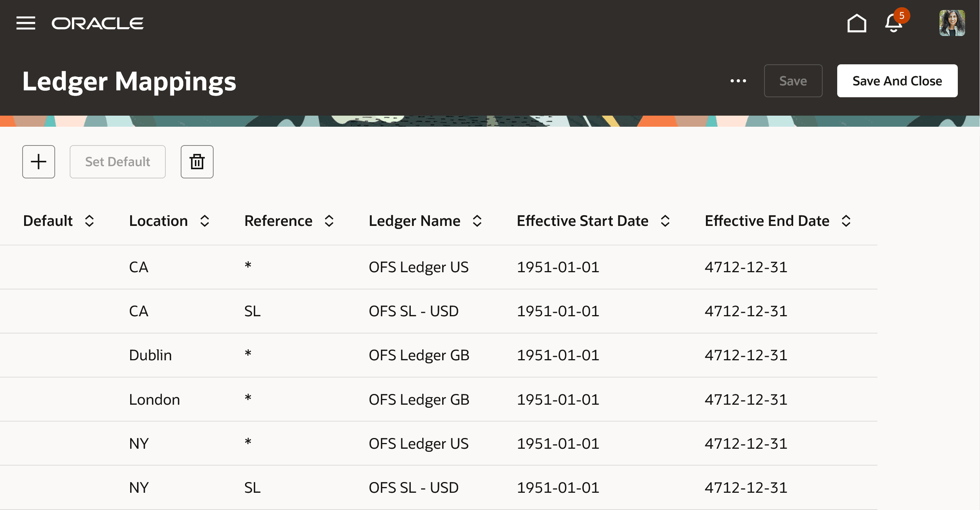Select the NY row with SL reference
The height and width of the screenshot is (510, 980).
point(439,487)
